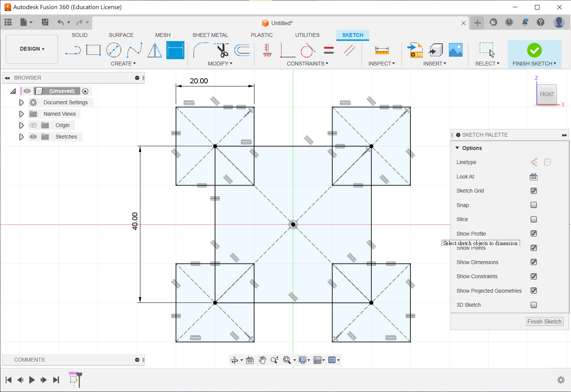Select the Line tool in Create
The image size is (571, 392).
[x=73, y=50]
